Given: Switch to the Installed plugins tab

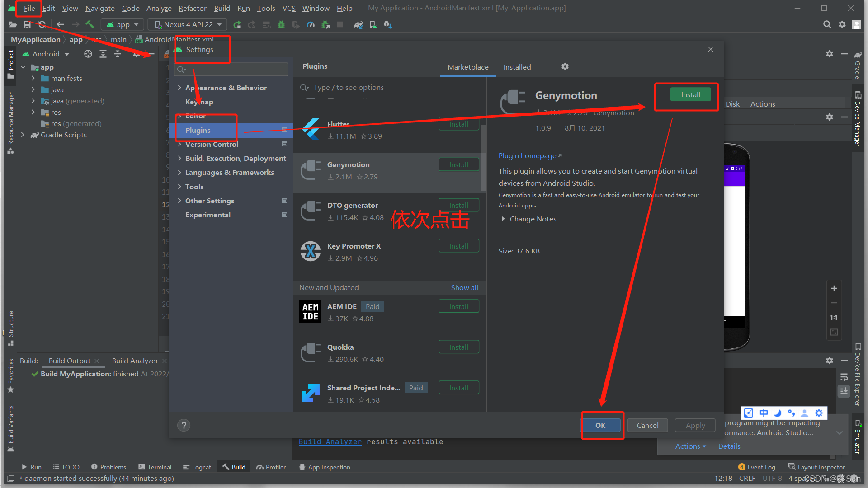Looking at the screenshot, I should click(517, 67).
